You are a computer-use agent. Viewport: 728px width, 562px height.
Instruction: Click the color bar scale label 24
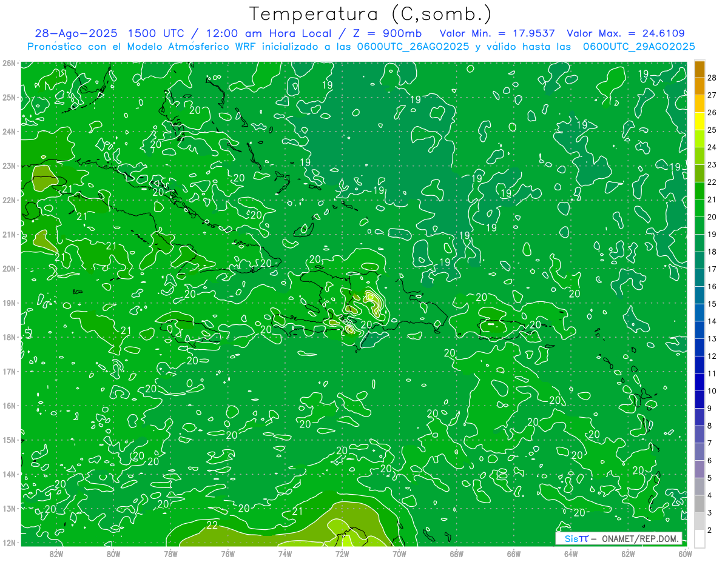(712, 147)
